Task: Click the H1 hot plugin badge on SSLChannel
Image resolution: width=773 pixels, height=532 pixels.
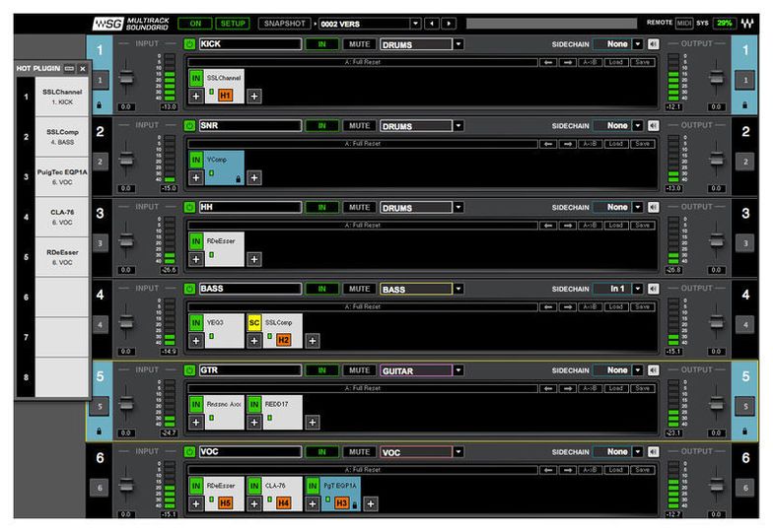Action: (x=225, y=96)
